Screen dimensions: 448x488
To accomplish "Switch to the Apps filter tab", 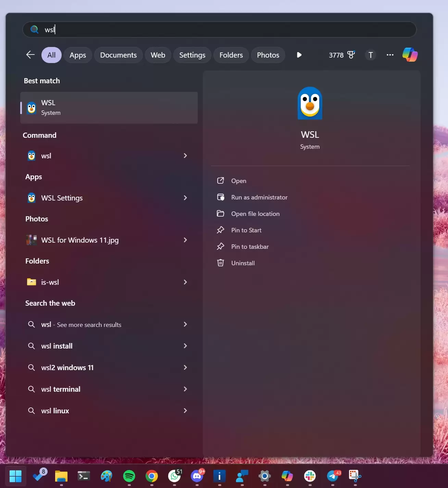I will [78, 55].
